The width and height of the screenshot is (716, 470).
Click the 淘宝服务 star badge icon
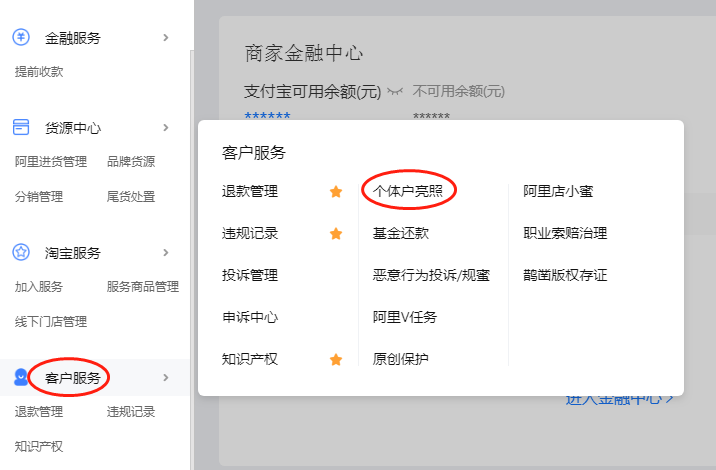tap(21, 252)
